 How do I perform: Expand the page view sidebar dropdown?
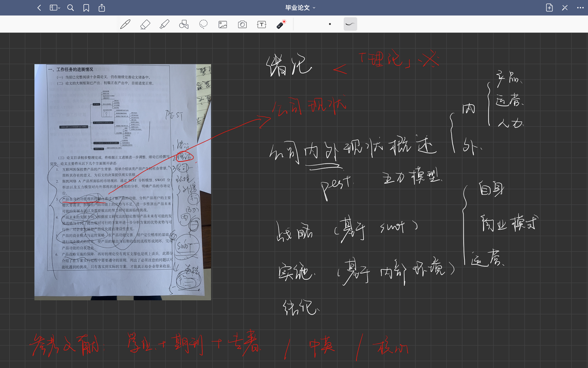point(55,8)
